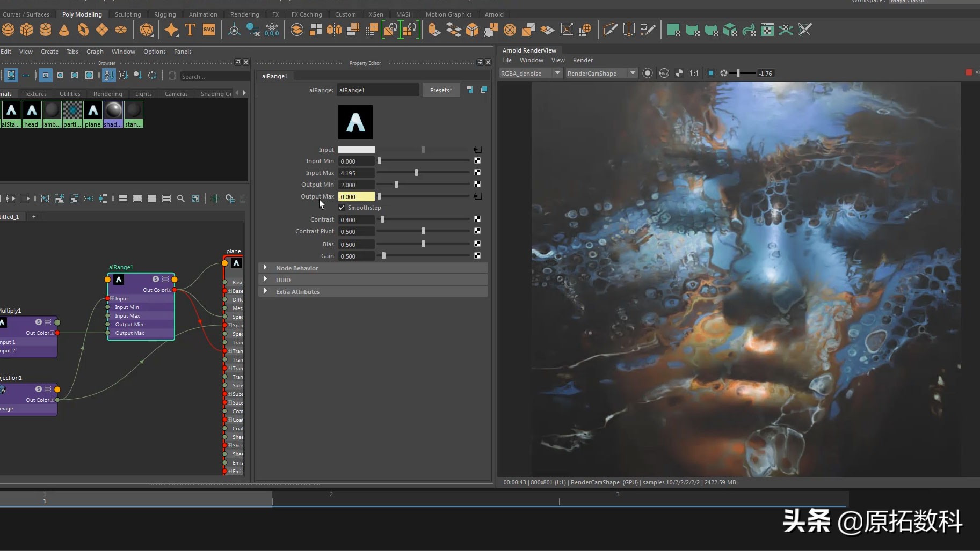Click the Input Max slider handle

click(x=416, y=173)
